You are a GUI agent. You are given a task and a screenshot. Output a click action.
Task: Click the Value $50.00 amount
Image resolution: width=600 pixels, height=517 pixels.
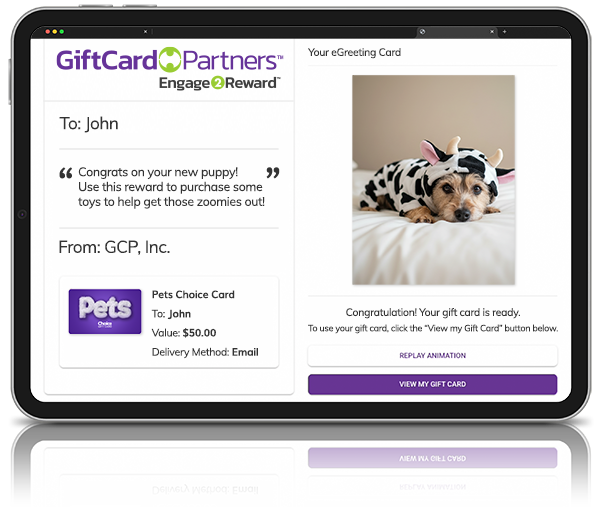pyautogui.click(x=199, y=333)
